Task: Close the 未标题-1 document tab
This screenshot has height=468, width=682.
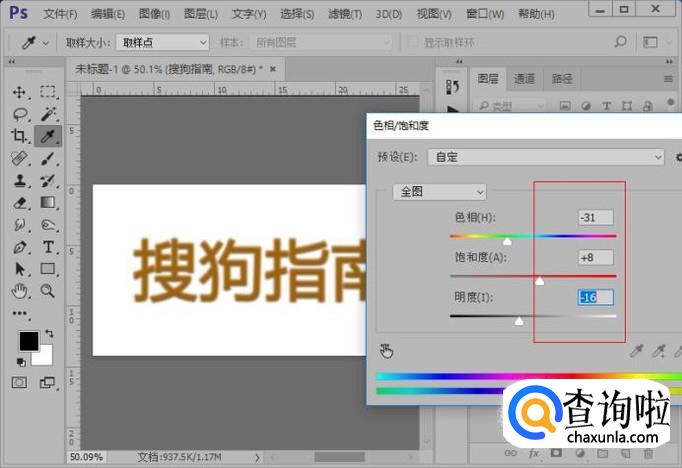Action: [x=273, y=69]
